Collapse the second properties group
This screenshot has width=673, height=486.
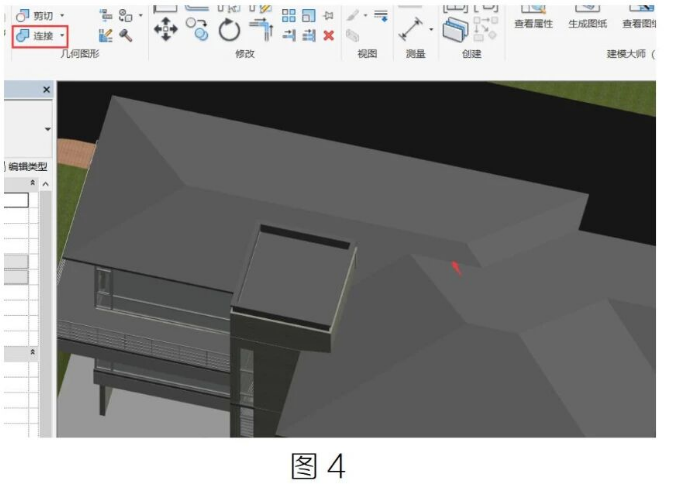click(x=33, y=352)
